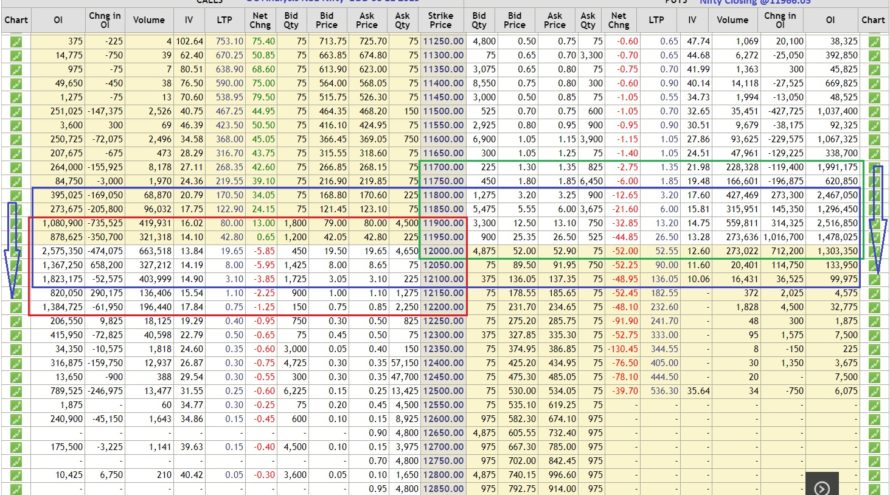Open calls chart icon in 11250.00 row
This screenshot has width=890, height=495.
coord(16,41)
